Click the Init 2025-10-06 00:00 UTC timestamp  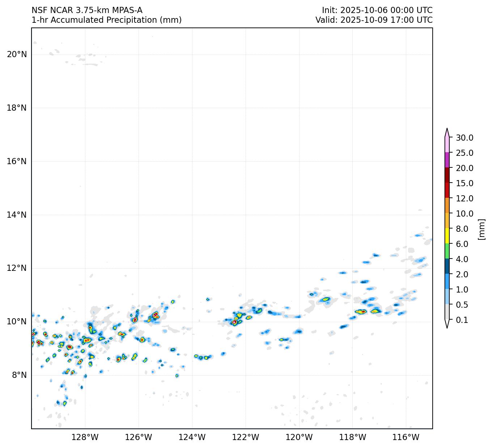377,10
